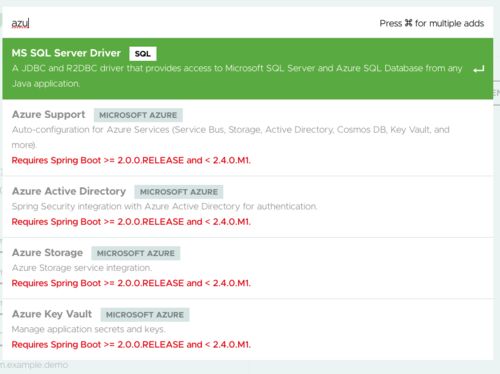Select the Azure Active Directory dependency
The image size is (500, 374).
coord(248,207)
